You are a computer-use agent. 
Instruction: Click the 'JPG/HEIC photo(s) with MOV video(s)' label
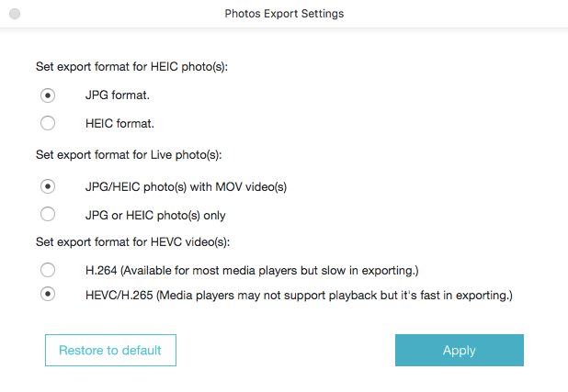(186, 186)
